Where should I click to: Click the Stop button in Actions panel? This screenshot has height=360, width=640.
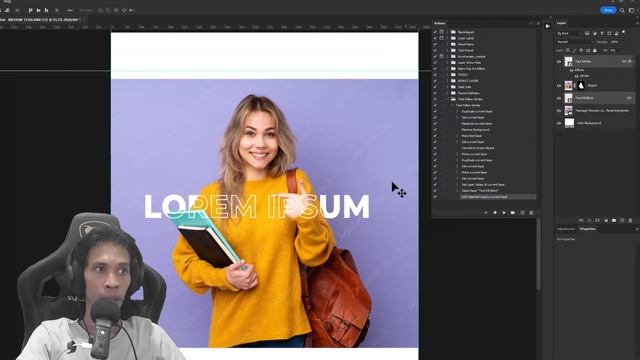[486, 213]
